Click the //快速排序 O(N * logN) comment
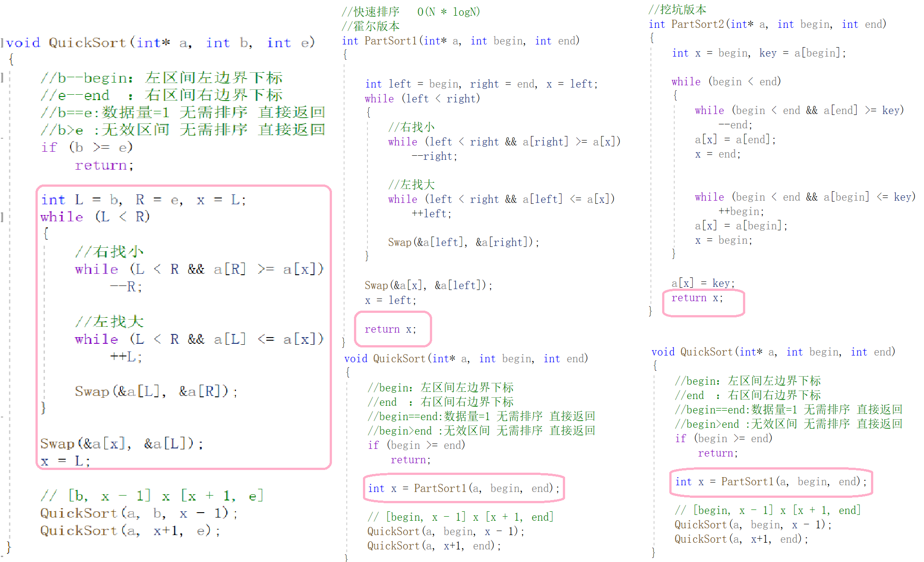The width and height of the screenshot is (924, 562). (x=411, y=12)
